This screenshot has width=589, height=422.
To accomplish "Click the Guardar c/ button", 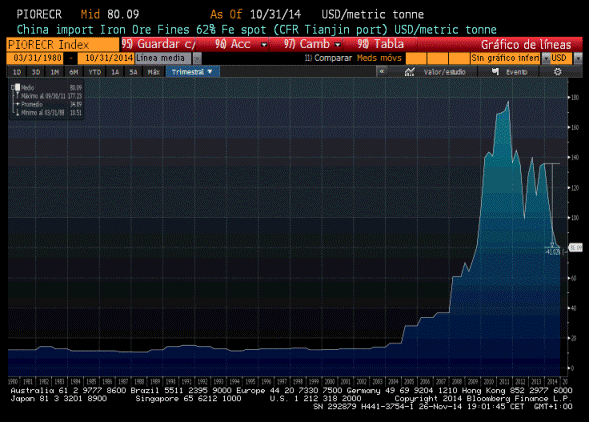I will coord(158,44).
